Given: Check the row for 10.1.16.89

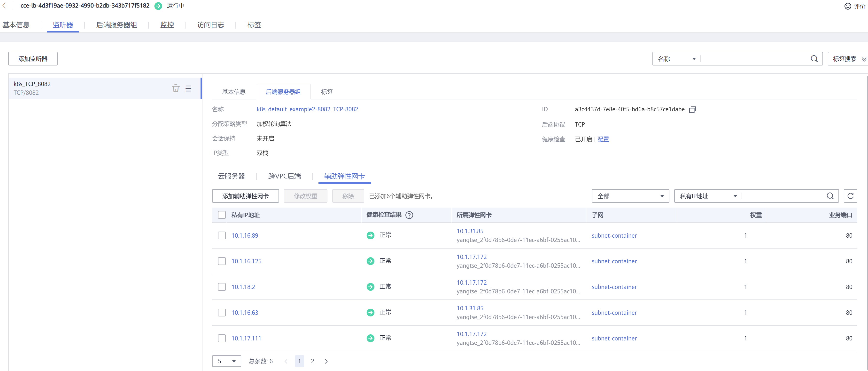Looking at the screenshot, I should [x=222, y=235].
